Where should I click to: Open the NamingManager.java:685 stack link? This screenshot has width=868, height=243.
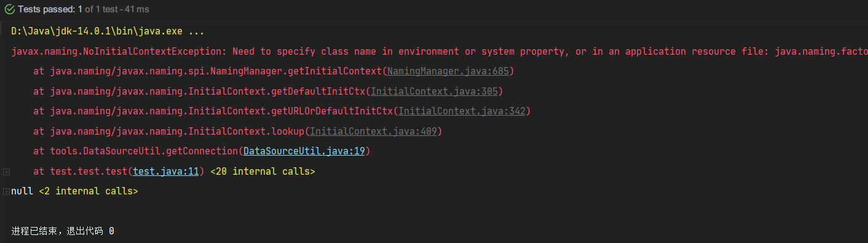point(448,71)
